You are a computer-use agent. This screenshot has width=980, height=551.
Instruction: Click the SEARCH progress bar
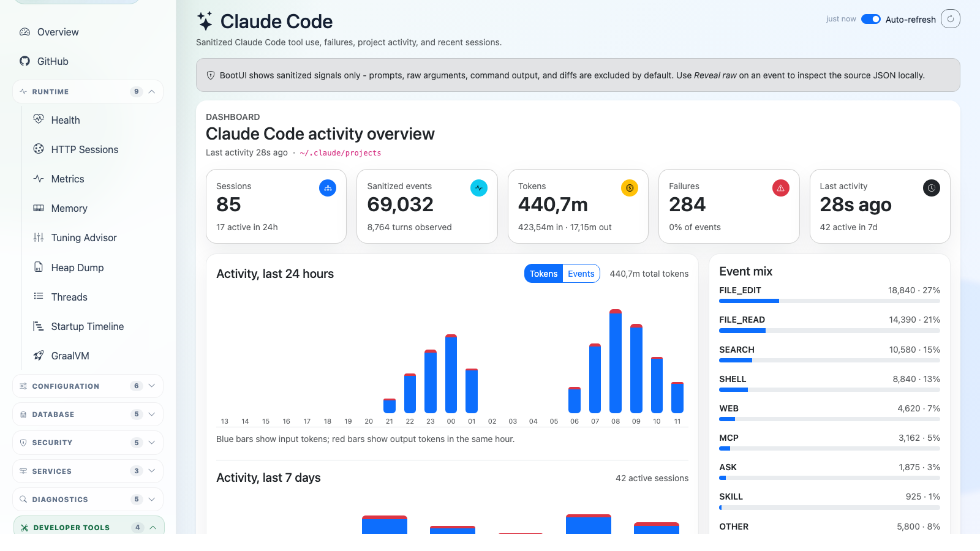click(829, 361)
